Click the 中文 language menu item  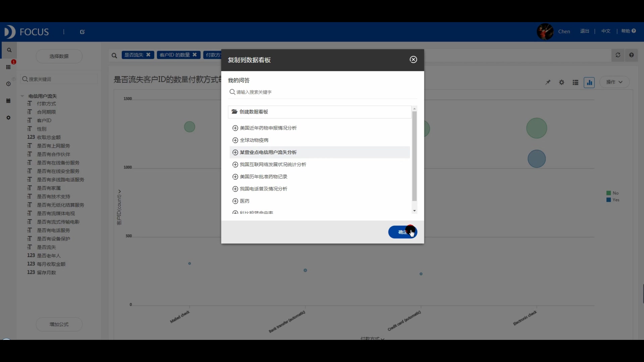(605, 31)
